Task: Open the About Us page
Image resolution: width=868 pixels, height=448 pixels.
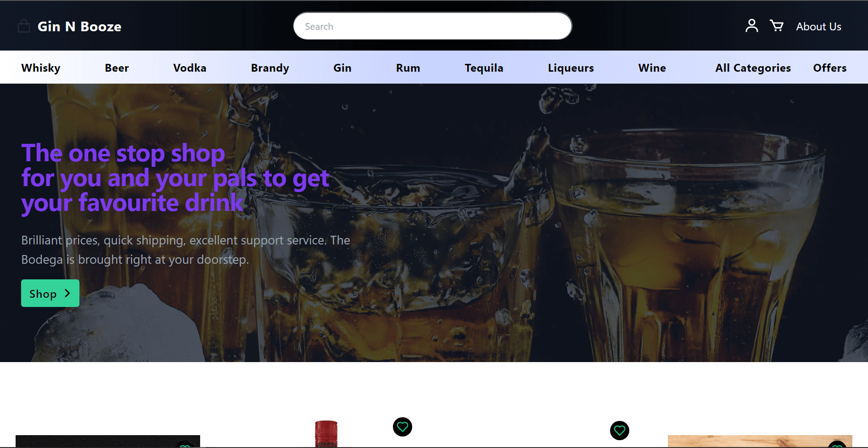Action: (x=818, y=27)
